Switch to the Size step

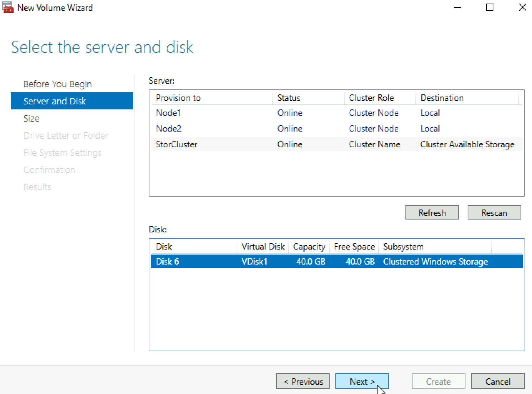(x=31, y=118)
